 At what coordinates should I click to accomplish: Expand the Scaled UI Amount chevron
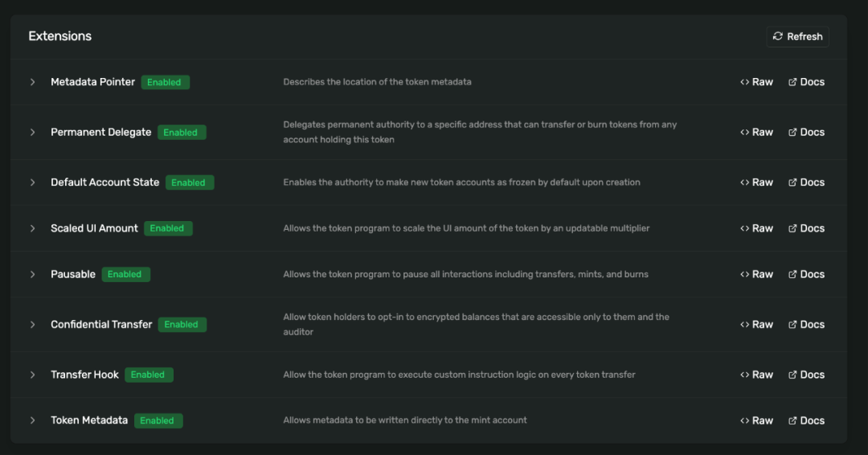pos(33,228)
